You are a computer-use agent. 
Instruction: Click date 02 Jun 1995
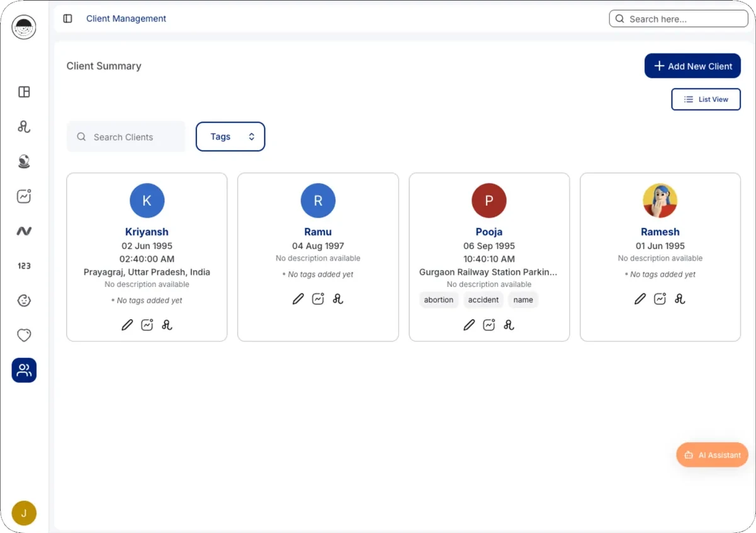tap(147, 246)
